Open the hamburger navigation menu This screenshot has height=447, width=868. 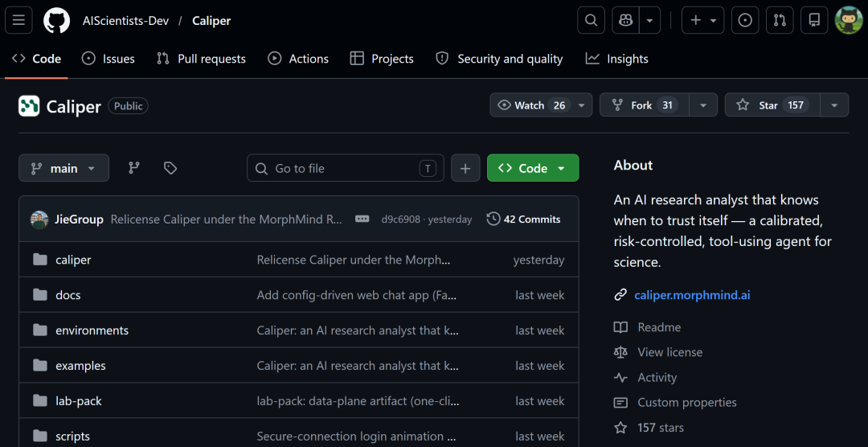pos(18,20)
